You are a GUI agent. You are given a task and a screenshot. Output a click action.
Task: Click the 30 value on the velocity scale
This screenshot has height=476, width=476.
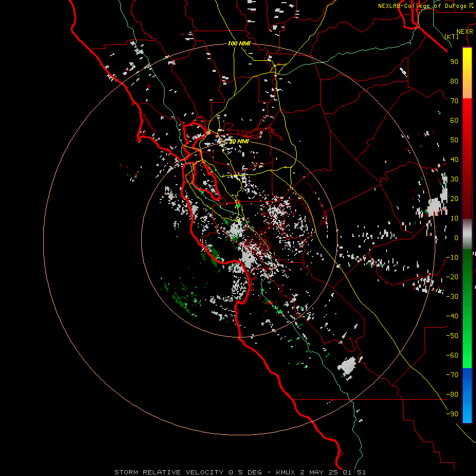point(454,179)
